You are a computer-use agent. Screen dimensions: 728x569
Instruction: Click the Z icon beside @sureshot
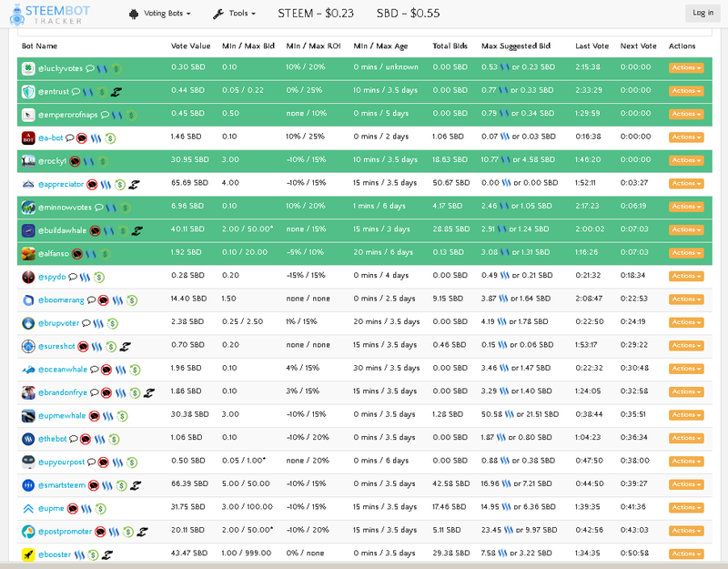pos(125,347)
